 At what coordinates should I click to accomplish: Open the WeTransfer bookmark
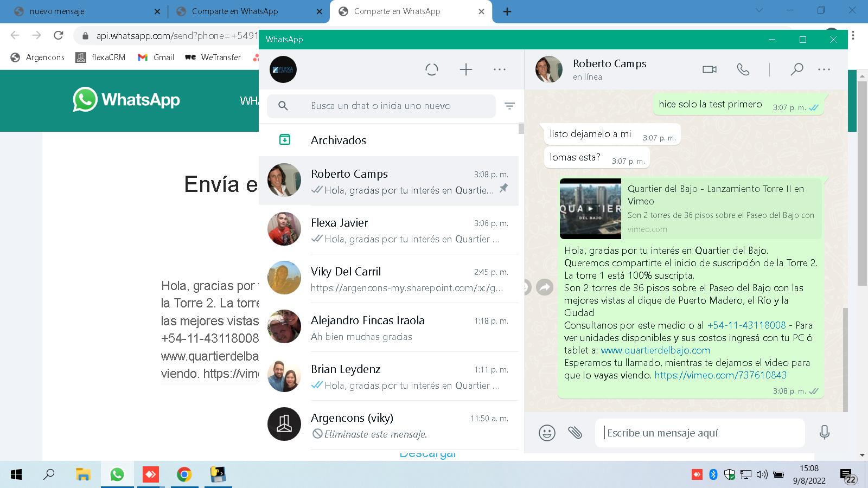tap(213, 57)
